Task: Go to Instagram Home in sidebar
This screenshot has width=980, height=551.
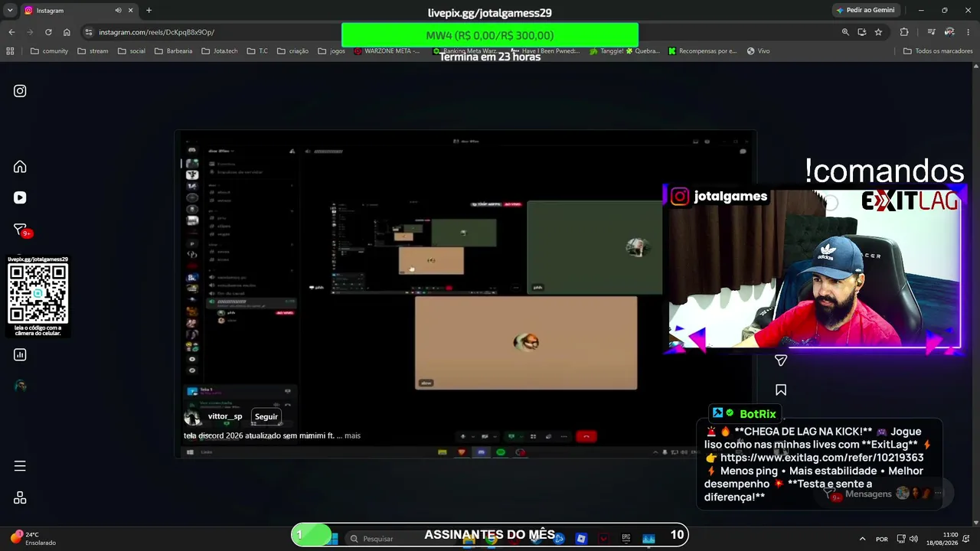Action: tap(20, 167)
